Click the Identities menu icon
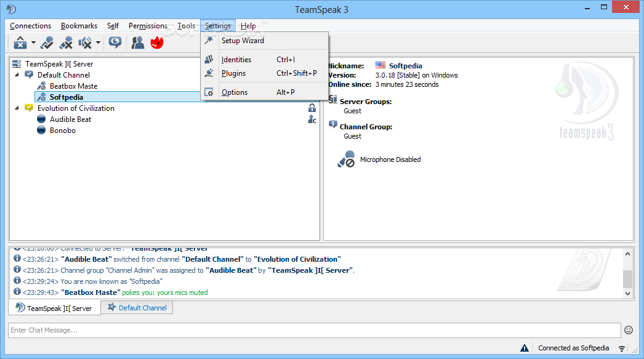Viewport: 644px width, 359px height. tap(209, 60)
